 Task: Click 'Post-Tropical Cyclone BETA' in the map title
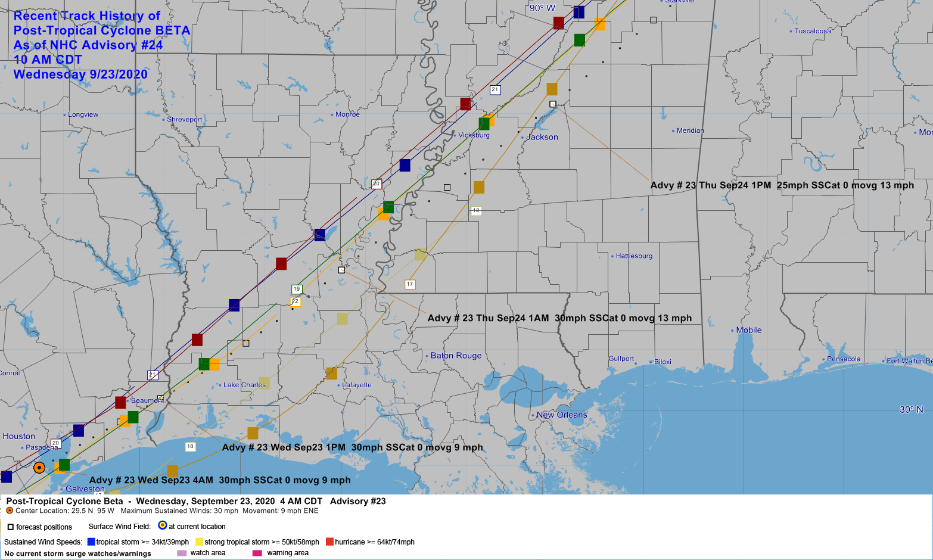102,30
